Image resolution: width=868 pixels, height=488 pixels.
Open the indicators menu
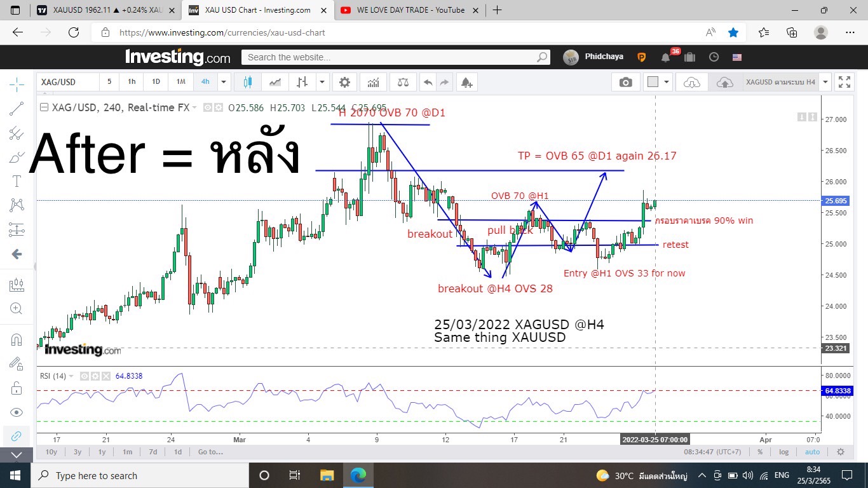coord(373,82)
